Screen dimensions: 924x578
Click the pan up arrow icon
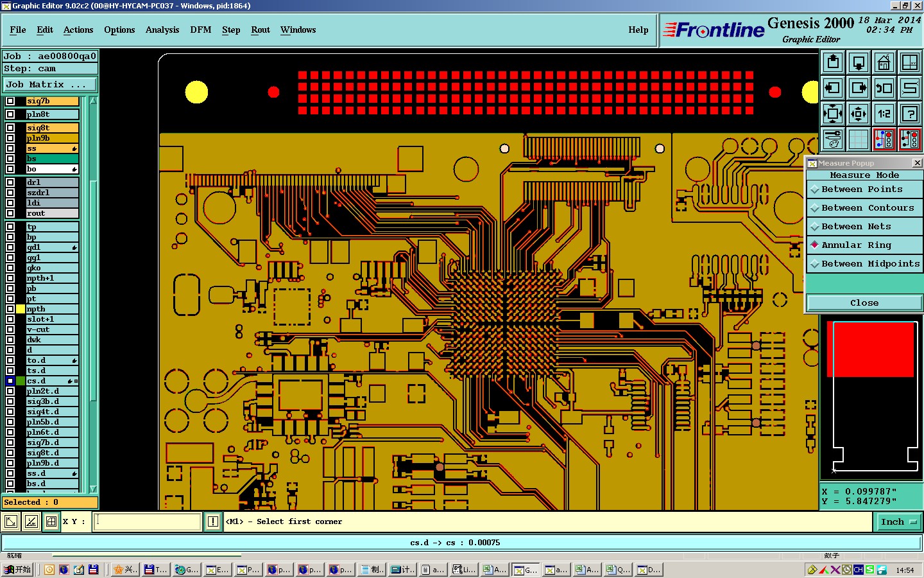coord(833,63)
